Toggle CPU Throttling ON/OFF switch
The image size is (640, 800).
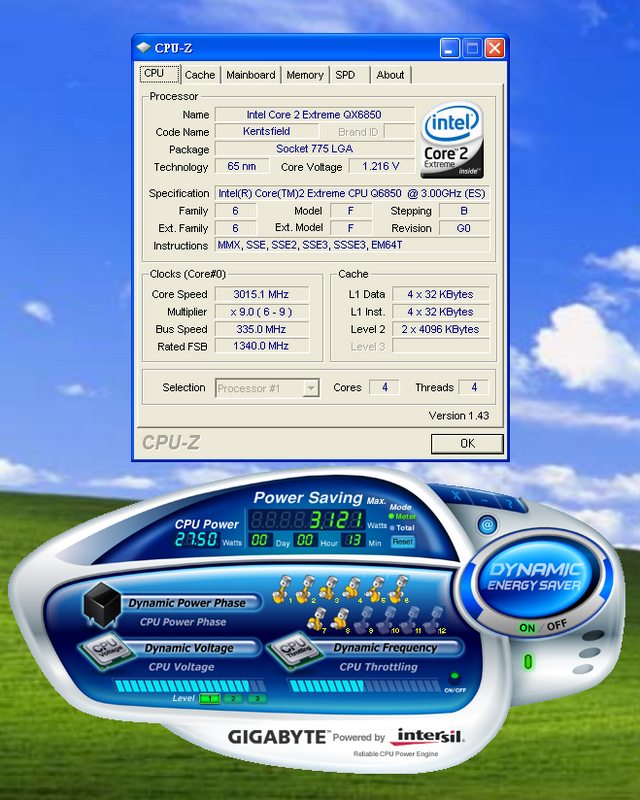point(454,678)
